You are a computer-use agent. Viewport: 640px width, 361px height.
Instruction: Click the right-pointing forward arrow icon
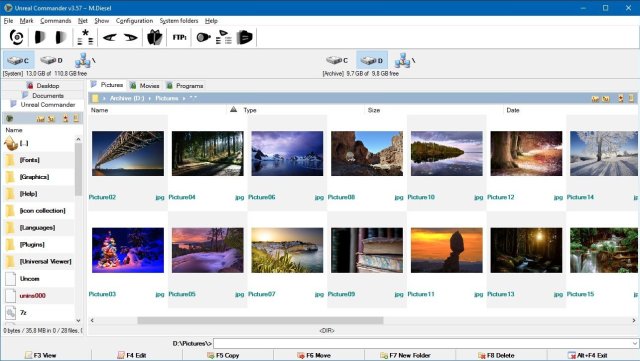point(130,38)
